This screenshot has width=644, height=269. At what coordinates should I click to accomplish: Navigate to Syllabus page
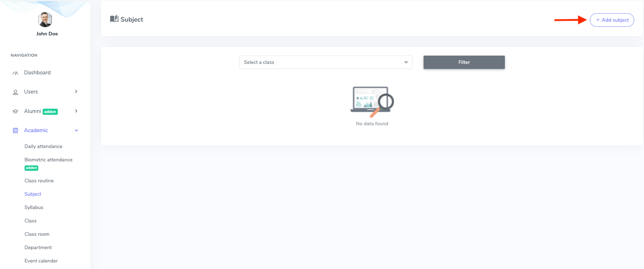click(x=34, y=208)
